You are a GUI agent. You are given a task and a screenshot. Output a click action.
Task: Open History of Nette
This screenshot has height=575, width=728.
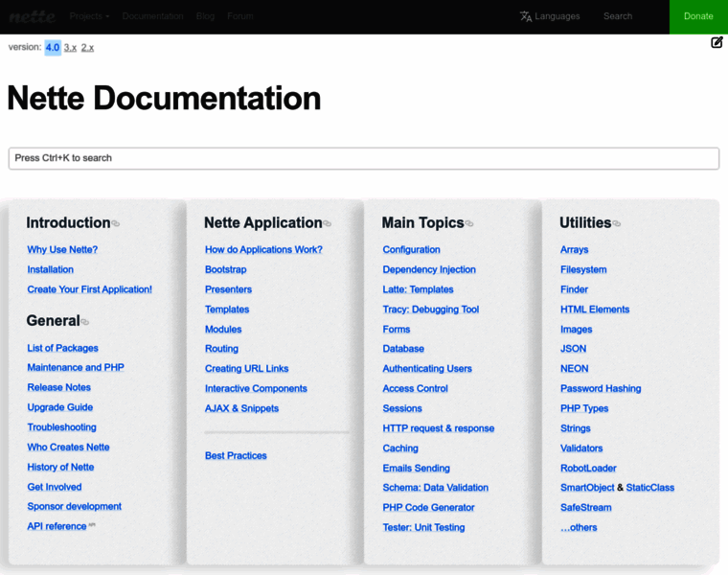pos(60,468)
